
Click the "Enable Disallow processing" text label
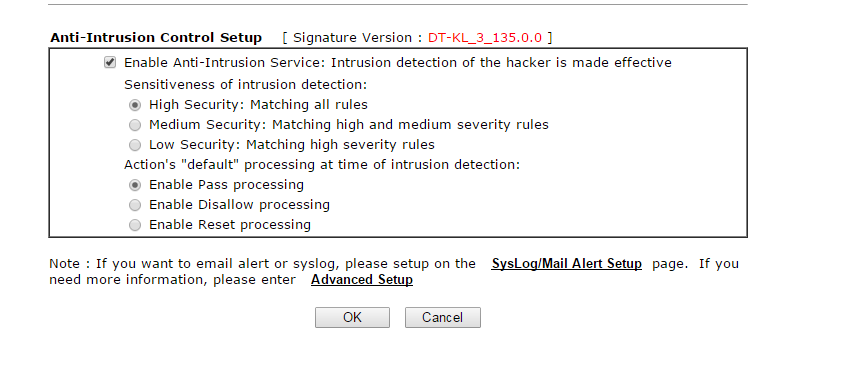point(239,205)
